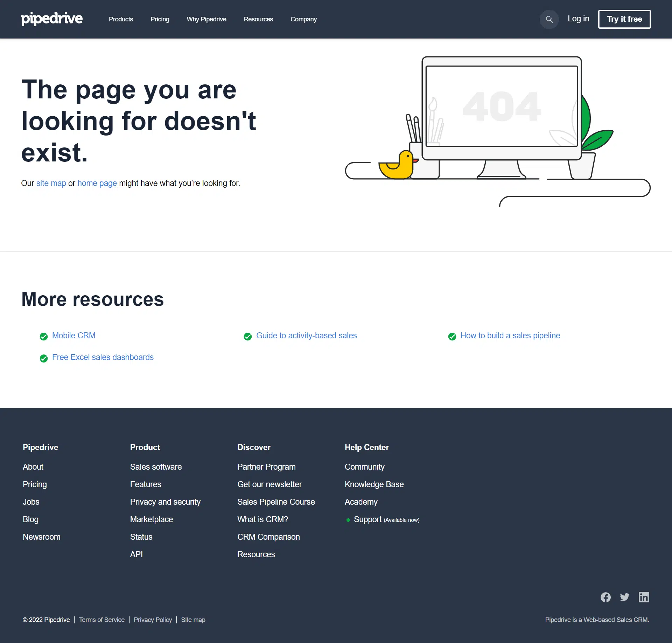672x643 pixels.
Task: Visit the Marketplace
Action: (x=152, y=519)
